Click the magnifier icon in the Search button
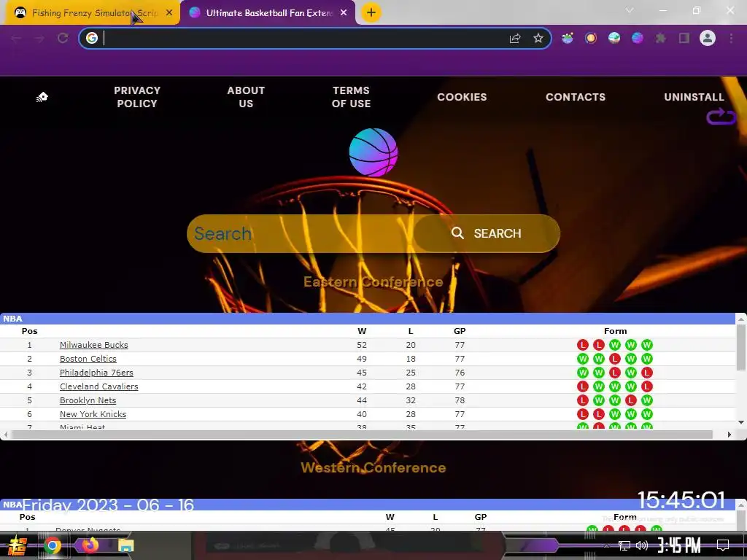 pos(457,233)
